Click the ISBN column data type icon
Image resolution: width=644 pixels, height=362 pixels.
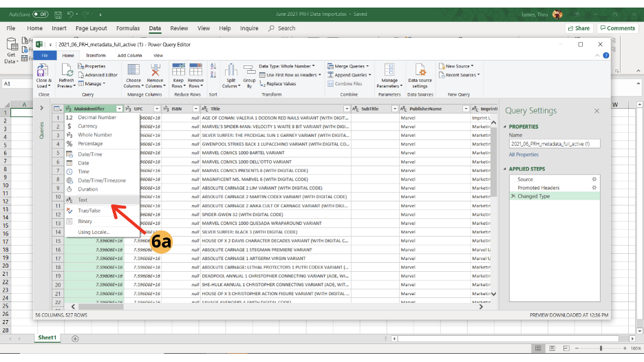(166, 109)
